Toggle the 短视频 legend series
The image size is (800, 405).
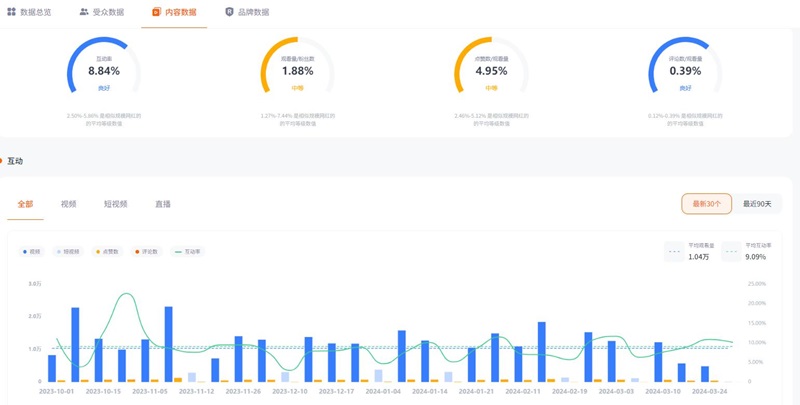click(68, 252)
